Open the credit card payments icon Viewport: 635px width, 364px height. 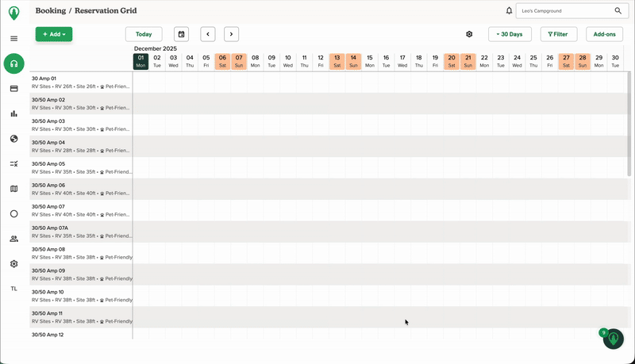coord(13,89)
